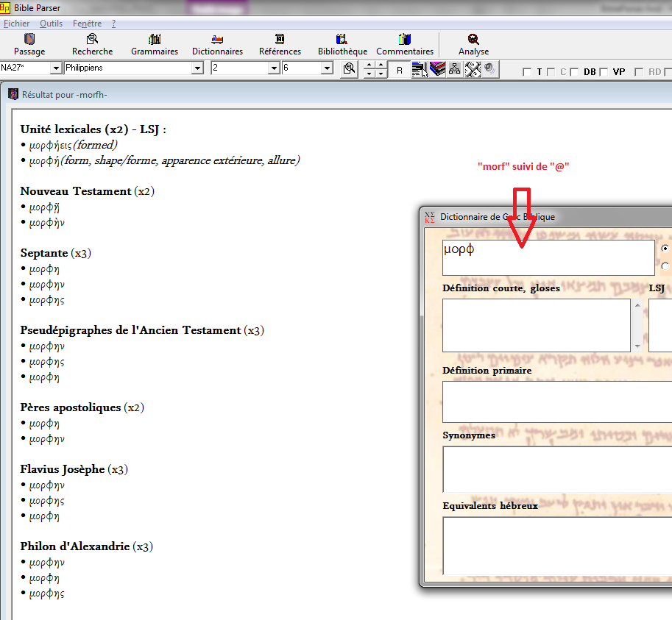Click the hierarchy tree diagram icon
The width and height of the screenshot is (672, 620).
click(455, 69)
